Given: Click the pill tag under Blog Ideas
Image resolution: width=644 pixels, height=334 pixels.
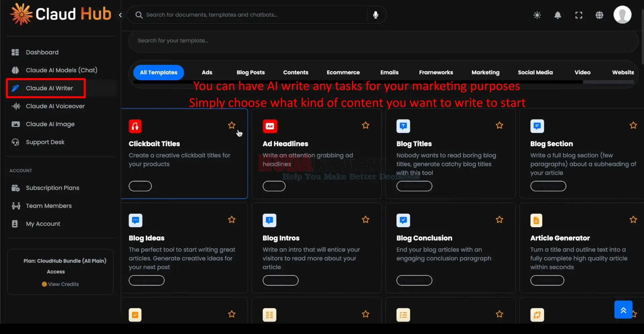Looking at the screenshot, I should tap(146, 281).
